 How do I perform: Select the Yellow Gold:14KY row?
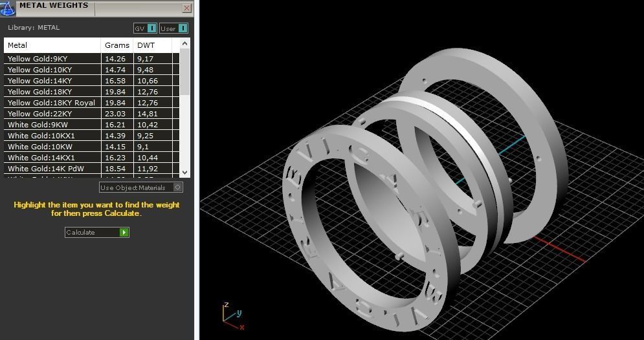[x=92, y=81]
